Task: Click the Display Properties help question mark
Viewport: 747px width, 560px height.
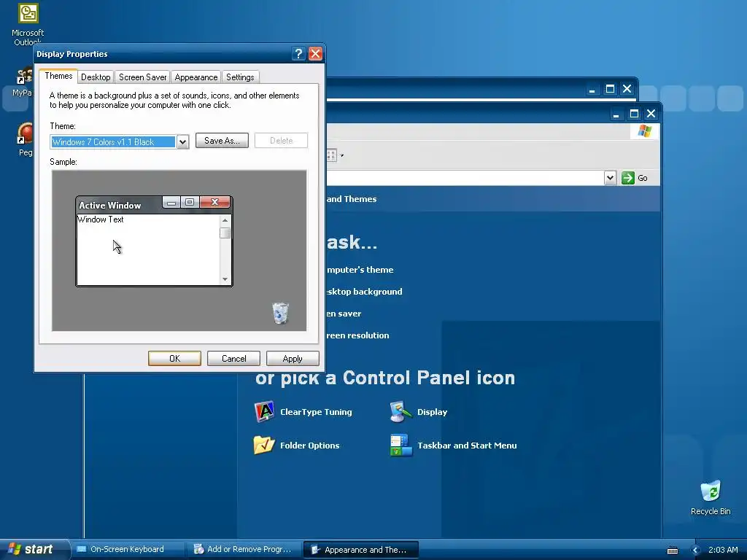Action: coord(298,54)
